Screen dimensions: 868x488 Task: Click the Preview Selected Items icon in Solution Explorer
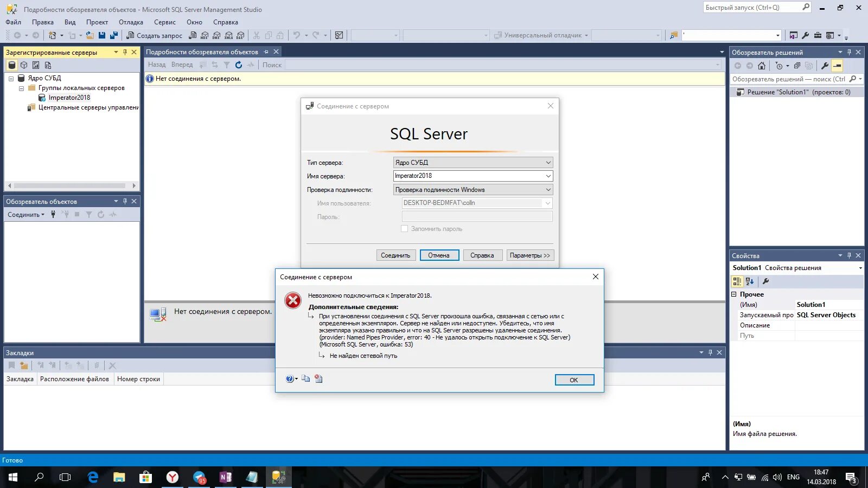tap(837, 66)
